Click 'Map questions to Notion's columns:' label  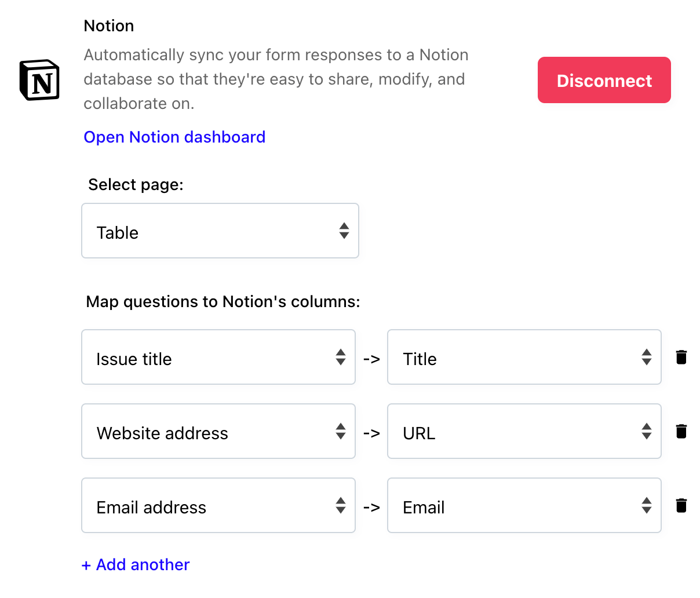click(x=223, y=301)
